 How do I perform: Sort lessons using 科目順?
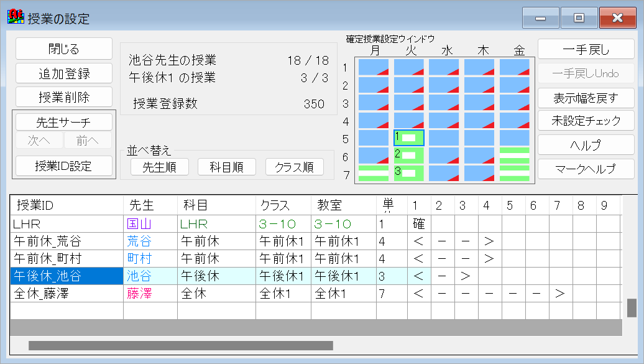226,167
